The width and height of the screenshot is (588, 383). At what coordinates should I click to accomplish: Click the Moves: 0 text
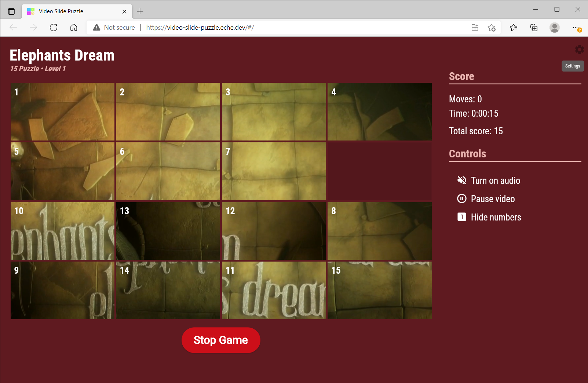click(x=465, y=99)
